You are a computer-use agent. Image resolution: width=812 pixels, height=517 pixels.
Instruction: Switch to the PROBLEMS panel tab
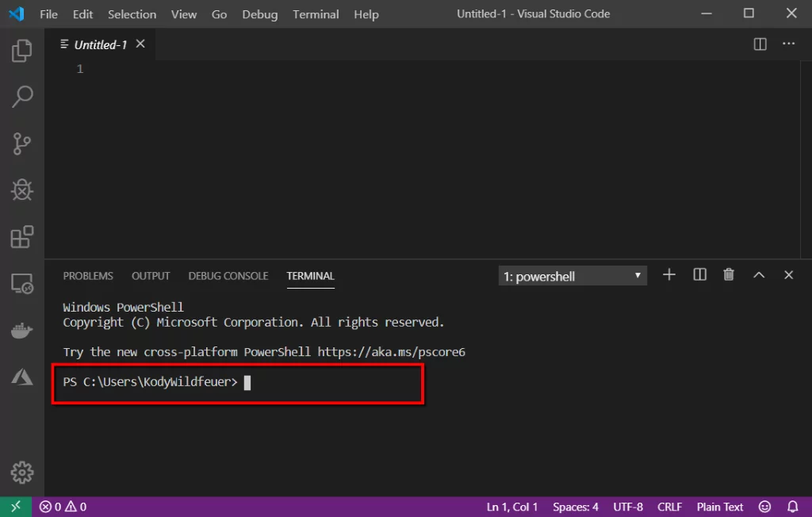(x=88, y=276)
